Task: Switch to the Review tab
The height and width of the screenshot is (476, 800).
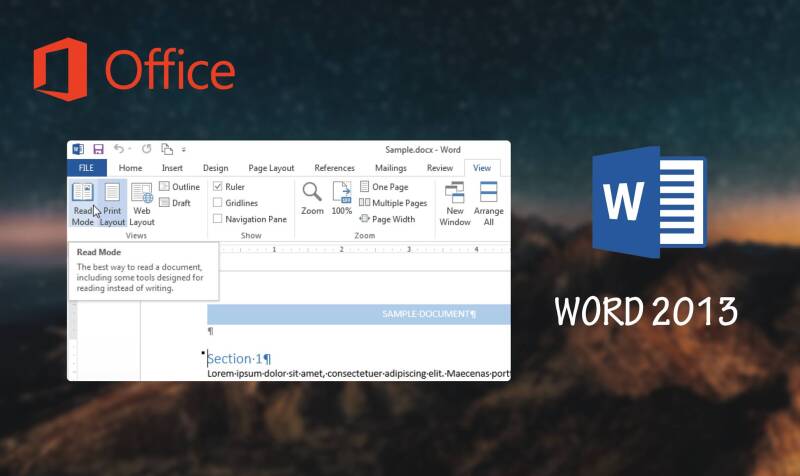Action: tap(440, 168)
